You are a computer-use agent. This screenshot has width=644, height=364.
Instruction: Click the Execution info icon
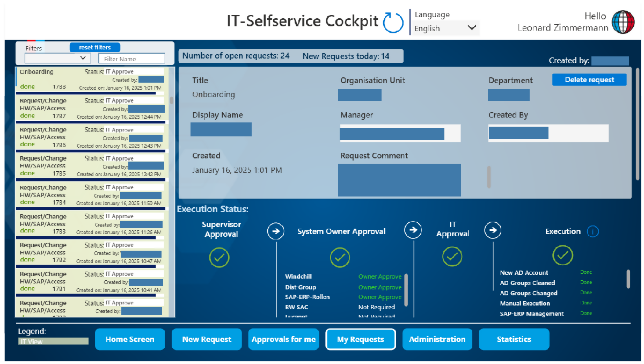(x=592, y=231)
